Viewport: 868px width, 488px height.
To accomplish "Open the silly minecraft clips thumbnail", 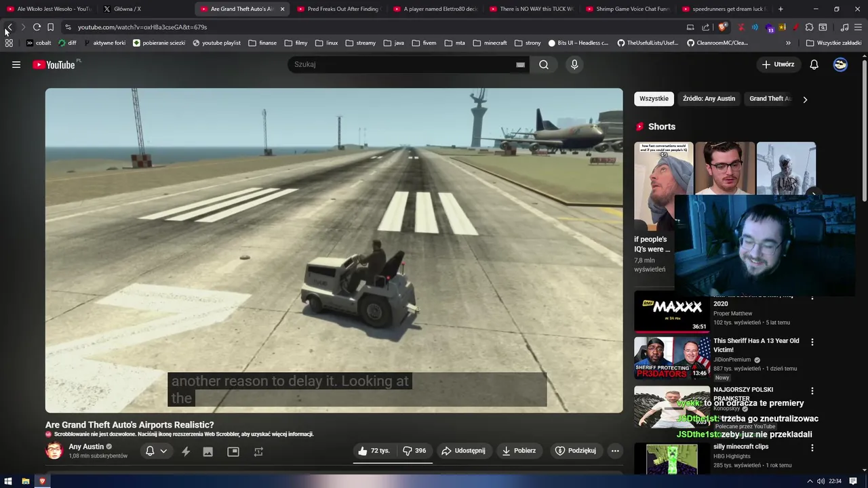I will click(672, 460).
